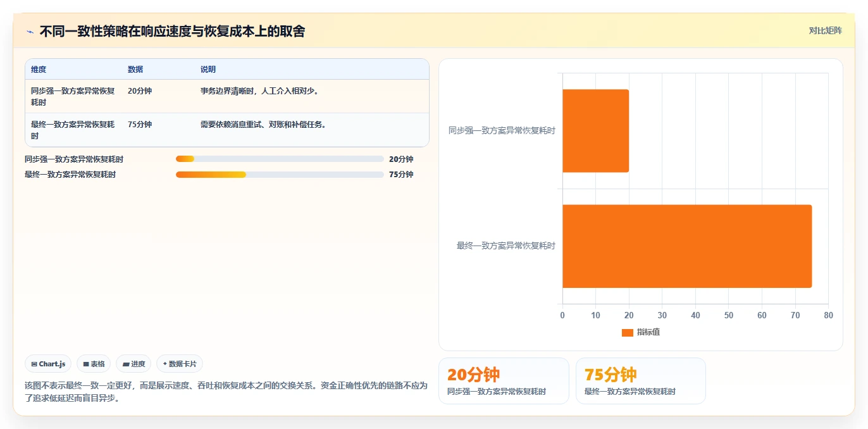Click the 最终一致 progress bar
This screenshot has width=868, height=429.
point(280,174)
